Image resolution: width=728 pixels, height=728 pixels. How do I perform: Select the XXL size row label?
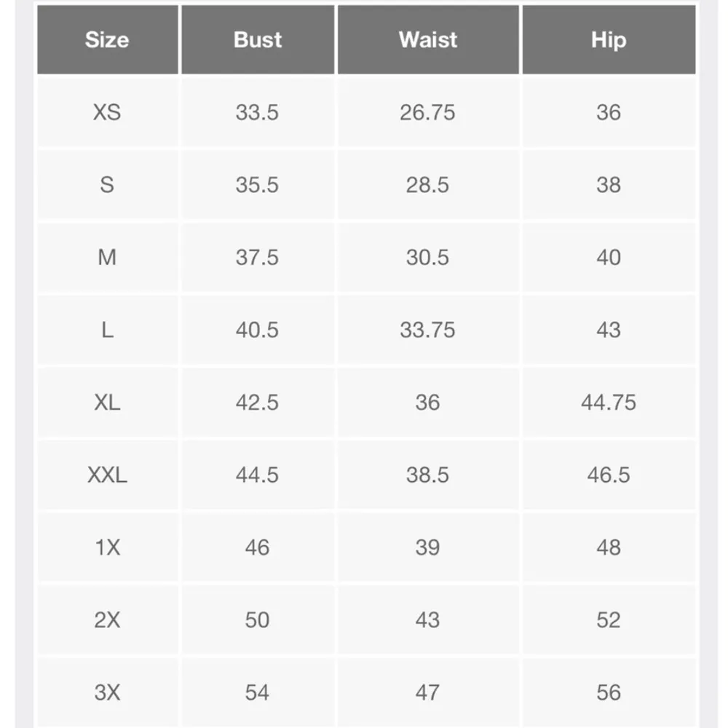[x=107, y=475]
